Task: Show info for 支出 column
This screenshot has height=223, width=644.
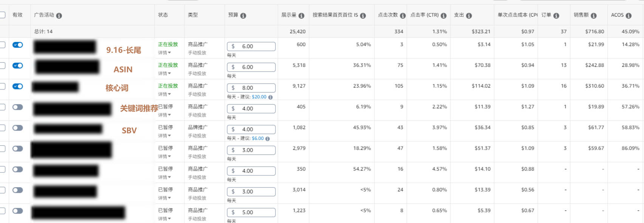Action: pos(469,15)
